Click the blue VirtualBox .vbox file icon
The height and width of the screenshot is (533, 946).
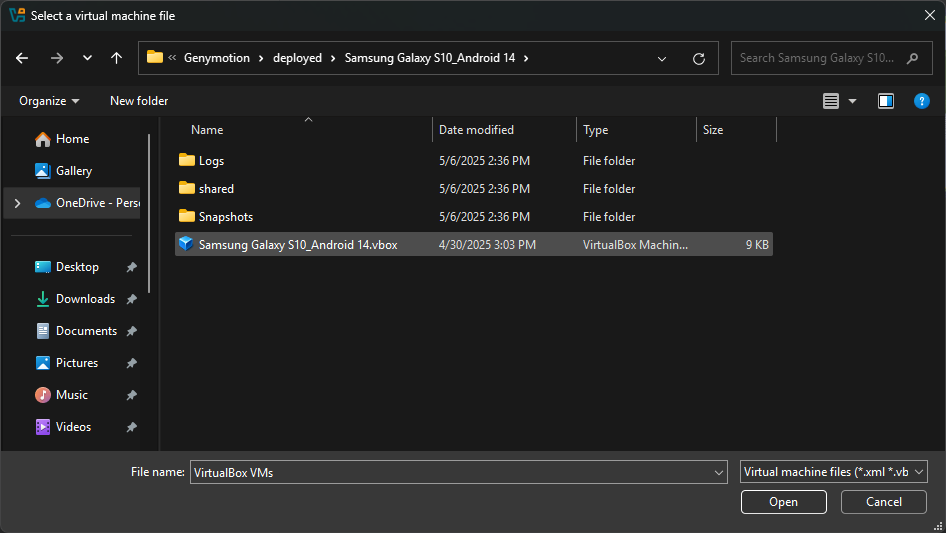click(x=186, y=244)
